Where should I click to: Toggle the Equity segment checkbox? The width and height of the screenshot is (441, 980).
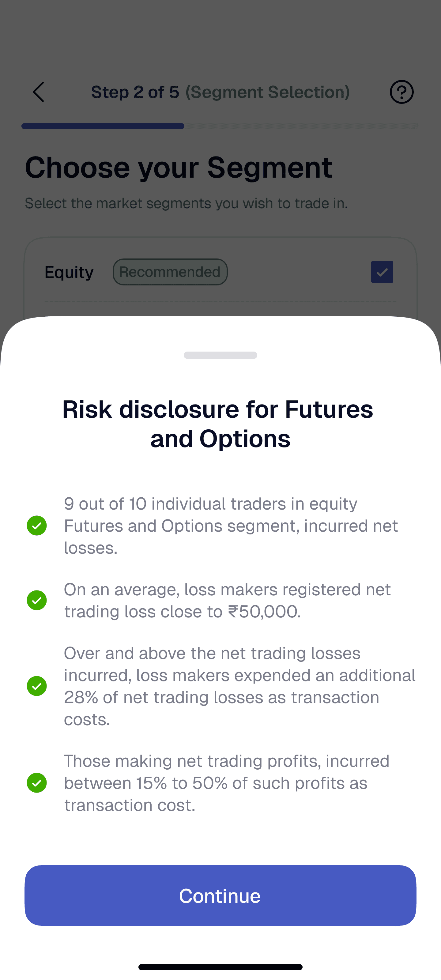(x=382, y=272)
